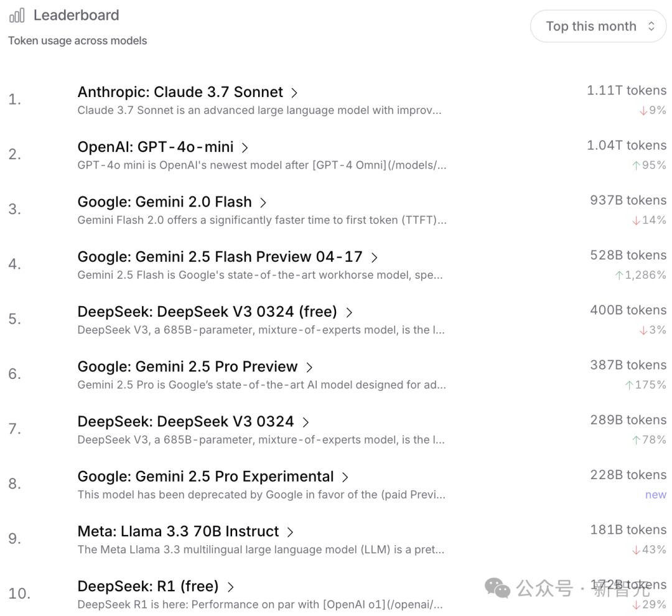
Task: Open DeepSeek: DeepSeek V3 0324 (free) link
Action: tap(207, 312)
